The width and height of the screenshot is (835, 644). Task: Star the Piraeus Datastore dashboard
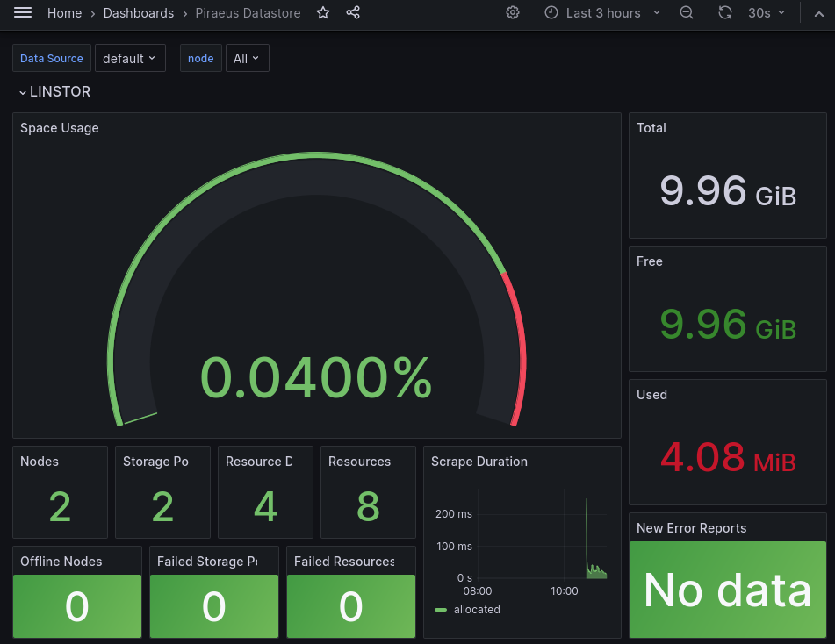[323, 13]
